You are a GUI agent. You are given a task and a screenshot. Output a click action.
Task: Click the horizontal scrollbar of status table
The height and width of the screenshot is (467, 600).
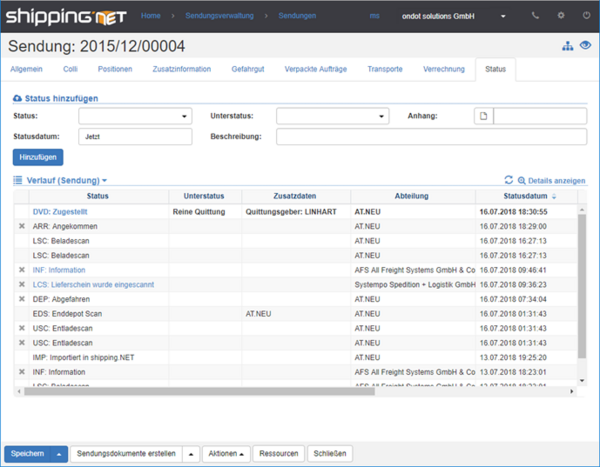pos(200,391)
